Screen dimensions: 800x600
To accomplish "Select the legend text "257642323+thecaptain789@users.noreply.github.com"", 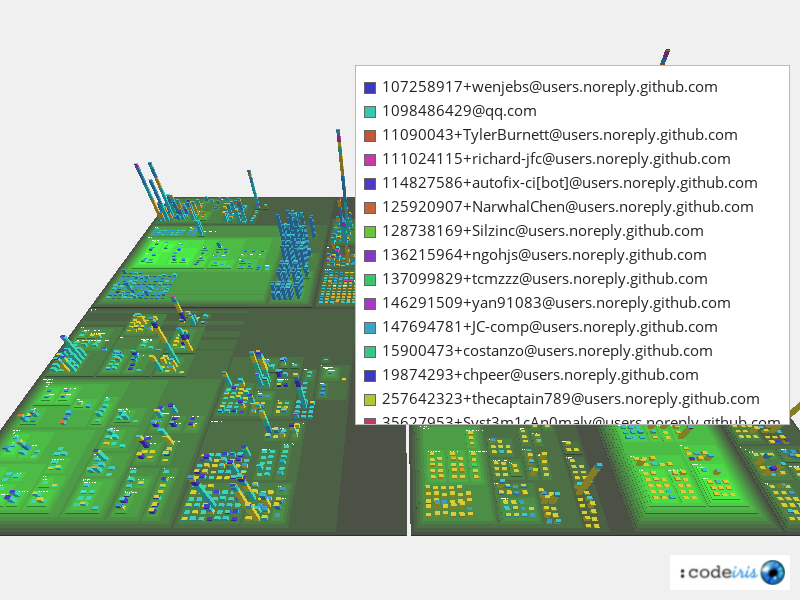I will tap(571, 399).
